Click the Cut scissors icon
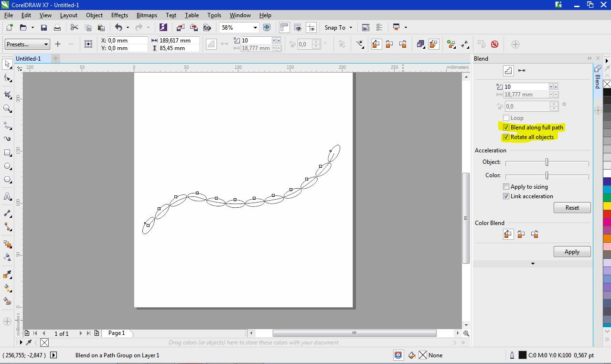This screenshot has width=611, height=364. [x=75, y=28]
